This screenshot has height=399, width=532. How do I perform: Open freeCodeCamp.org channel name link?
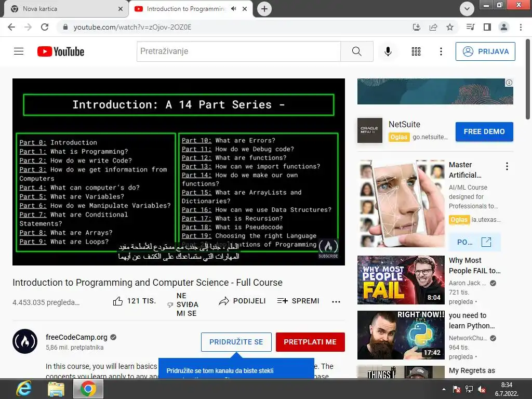(x=76, y=337)
